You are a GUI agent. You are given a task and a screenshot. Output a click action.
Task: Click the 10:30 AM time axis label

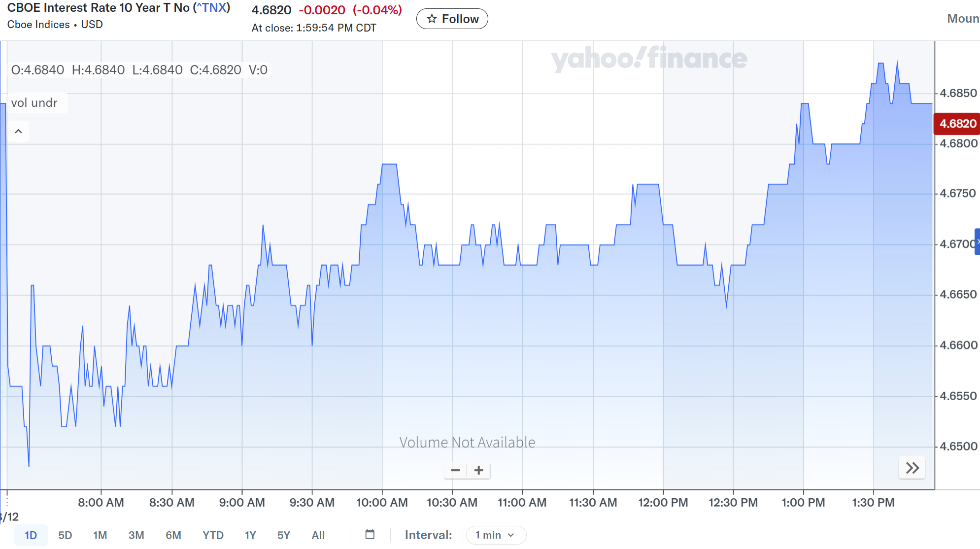coord(452,503)
